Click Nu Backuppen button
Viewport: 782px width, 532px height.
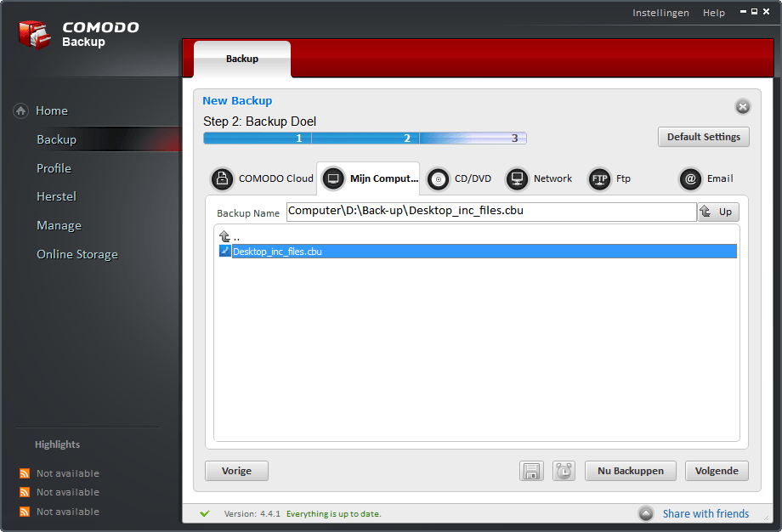point(631,471)
